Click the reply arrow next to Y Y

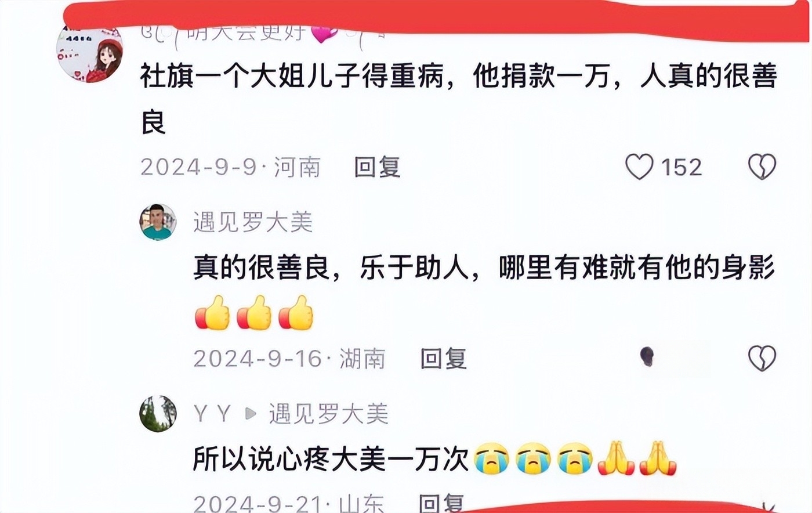tap(250, 414)
